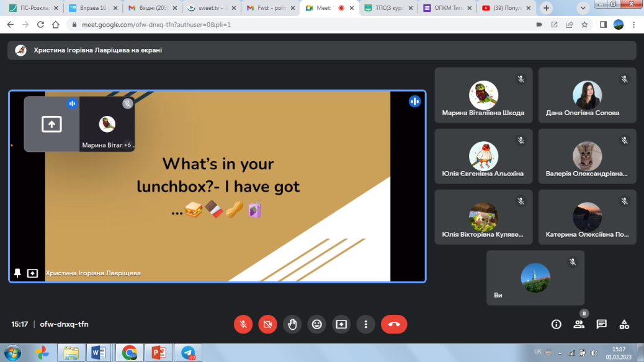Reload the Meet page
Screen dimensions: 644x362
40,25
